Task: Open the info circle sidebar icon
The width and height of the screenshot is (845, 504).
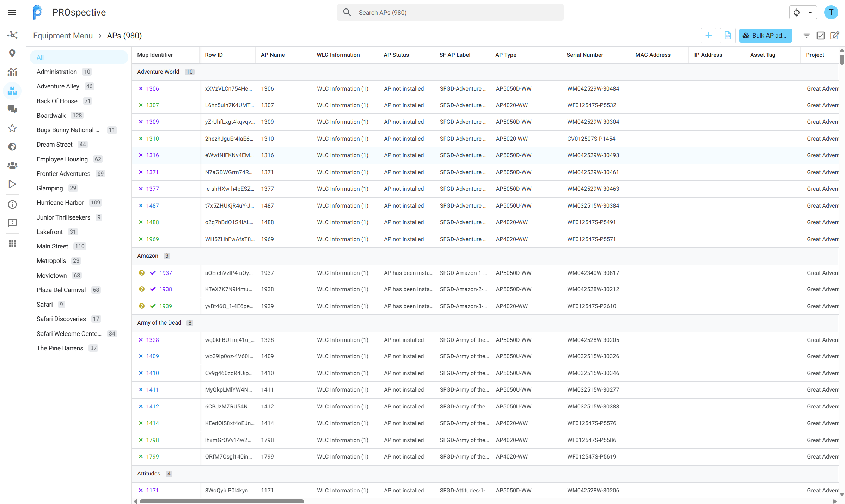Action: pos(12,204)
